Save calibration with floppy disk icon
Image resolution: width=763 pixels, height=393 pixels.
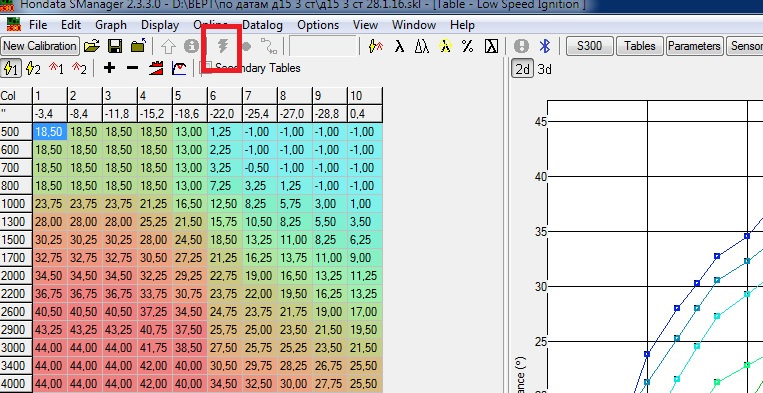point(115,46)
